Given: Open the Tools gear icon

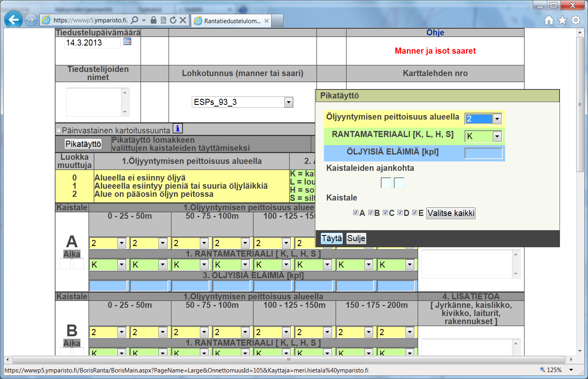Looking at the screenshot, I should [x=576, y=20].
